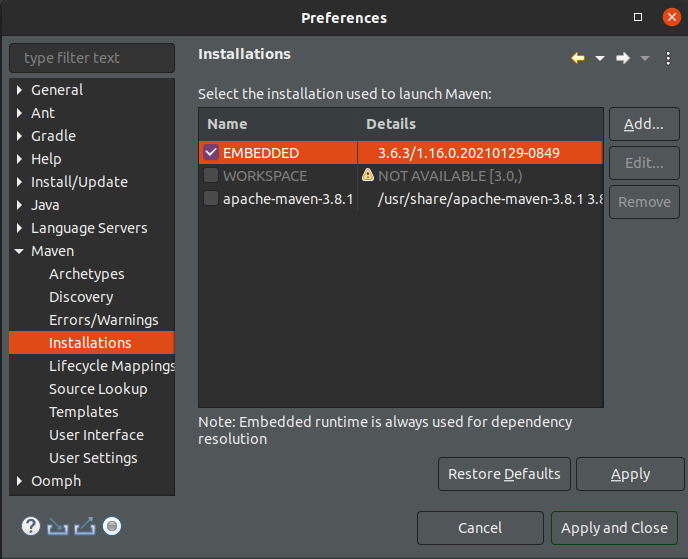Open the three-dot view menu
This screenshot has height=559, width=688.
669,58
